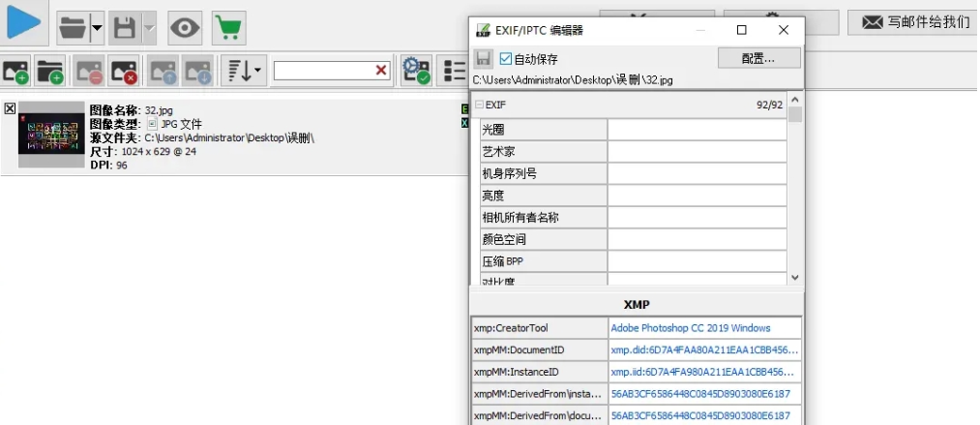Open the sort order dropdown
980x425 pixels.
pyautogui.click(x=244, y=71)
